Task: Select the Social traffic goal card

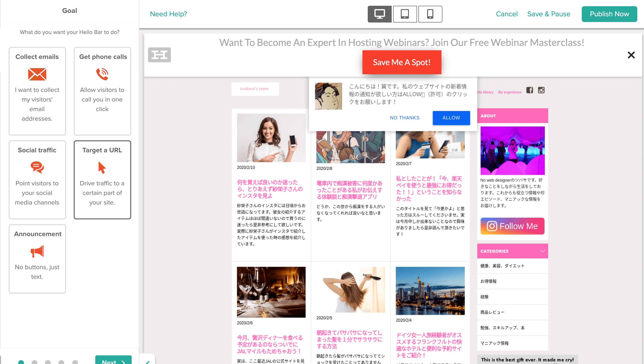Action: pyautogui.click(x=37, y=180)
